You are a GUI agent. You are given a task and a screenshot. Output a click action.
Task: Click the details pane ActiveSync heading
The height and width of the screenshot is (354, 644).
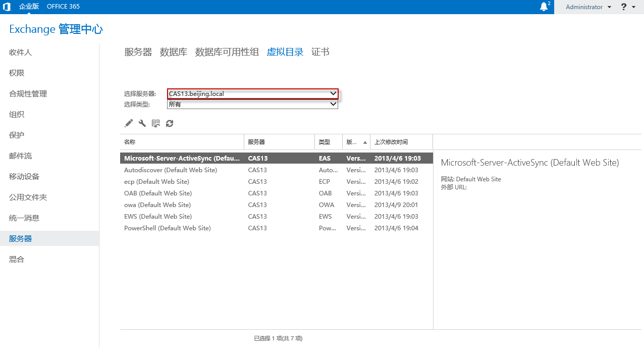point(530,163)
